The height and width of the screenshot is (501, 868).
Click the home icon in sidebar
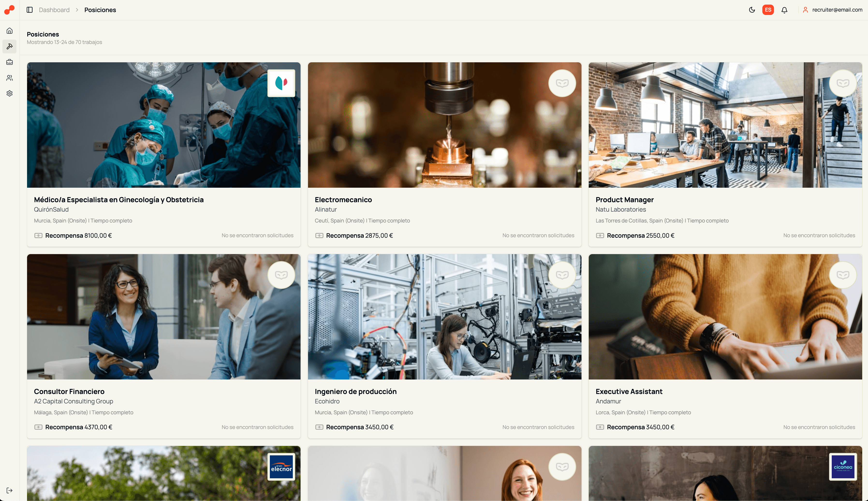10,31
